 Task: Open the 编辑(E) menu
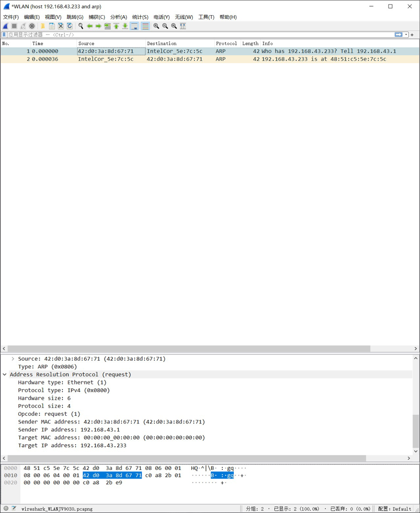[x=32, y=17]
